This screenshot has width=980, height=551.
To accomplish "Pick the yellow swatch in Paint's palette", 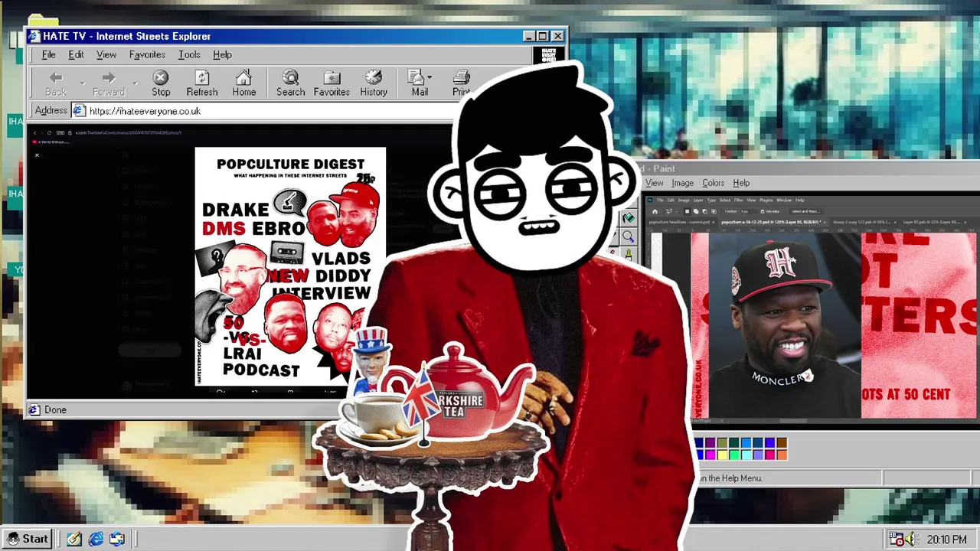I will point(722,455).
